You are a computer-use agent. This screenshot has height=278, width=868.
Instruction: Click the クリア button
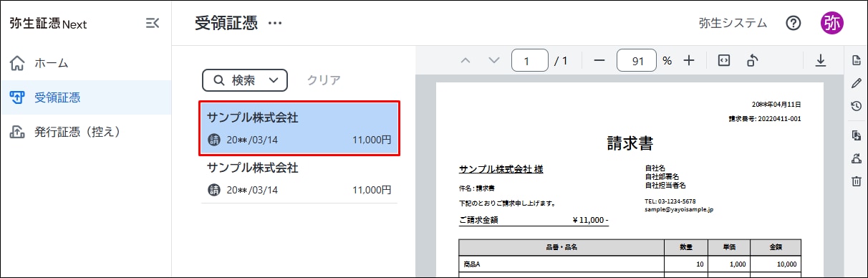pos(323,80)
